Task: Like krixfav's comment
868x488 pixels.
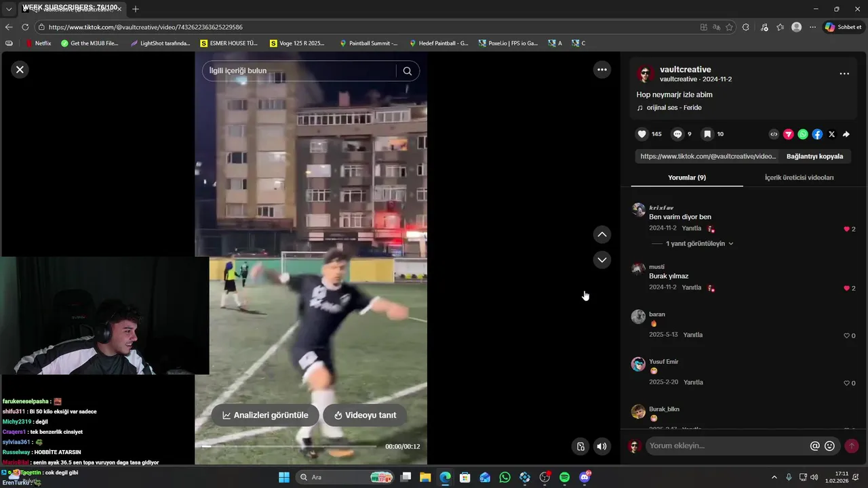Action: coord(846,229)
